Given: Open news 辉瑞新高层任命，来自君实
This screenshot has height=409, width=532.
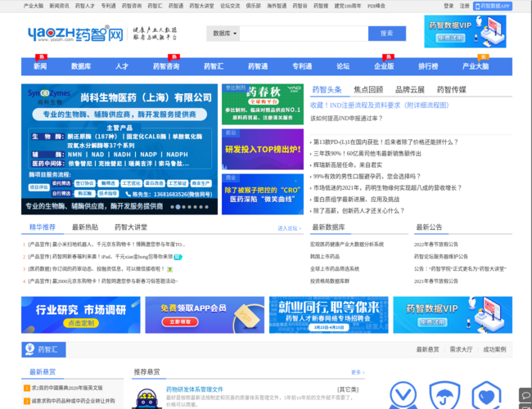Looking at the screenshot, I should [x=347, y=164].
